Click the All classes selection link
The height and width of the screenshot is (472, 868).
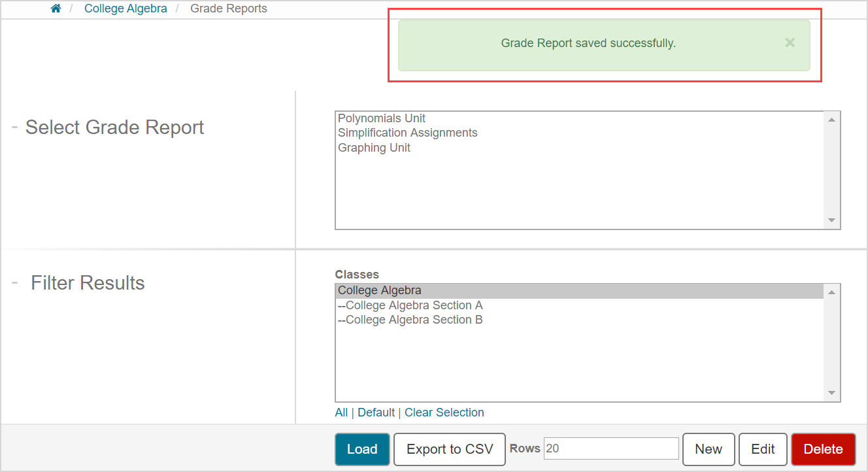point(341,412)
